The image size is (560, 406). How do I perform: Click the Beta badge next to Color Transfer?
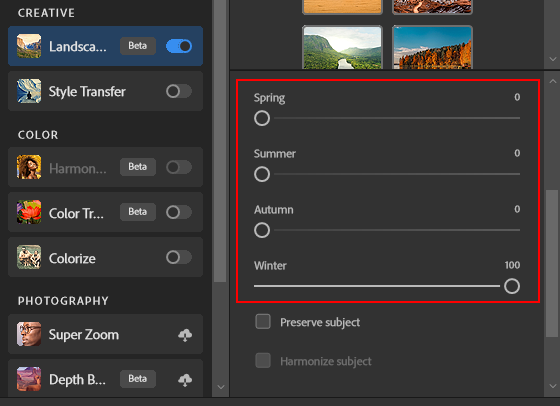[138, 212]
